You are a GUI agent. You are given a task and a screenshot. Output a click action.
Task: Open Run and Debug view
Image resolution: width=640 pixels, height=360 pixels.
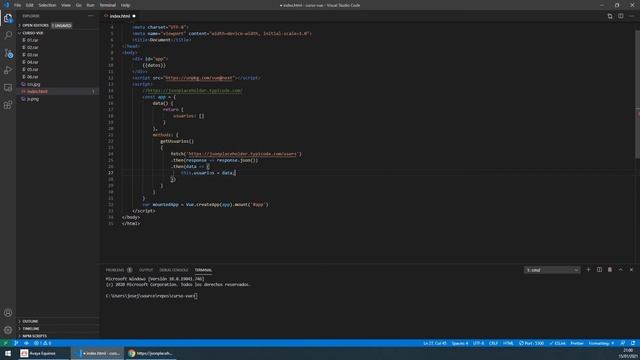point(8,70)
